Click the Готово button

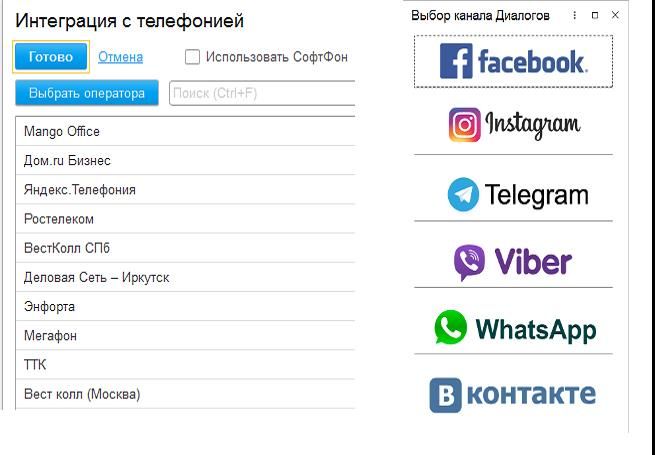pos(51,57)
